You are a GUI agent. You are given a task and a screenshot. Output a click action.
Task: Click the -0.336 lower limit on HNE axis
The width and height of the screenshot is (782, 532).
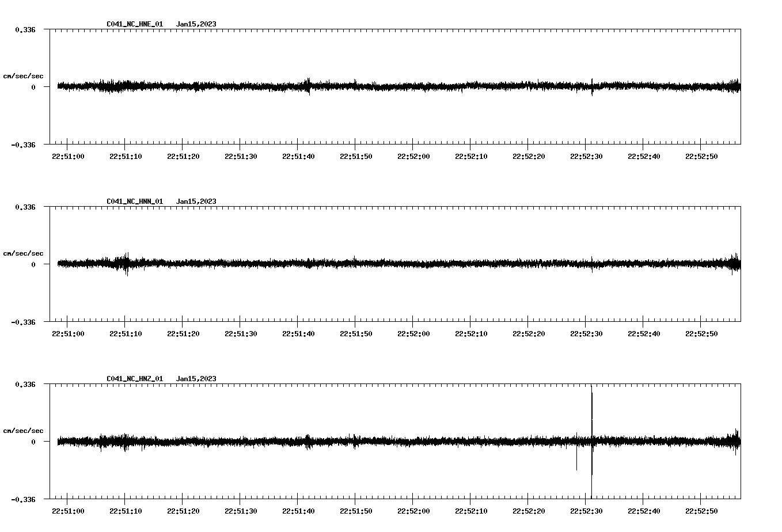(23, 145)
